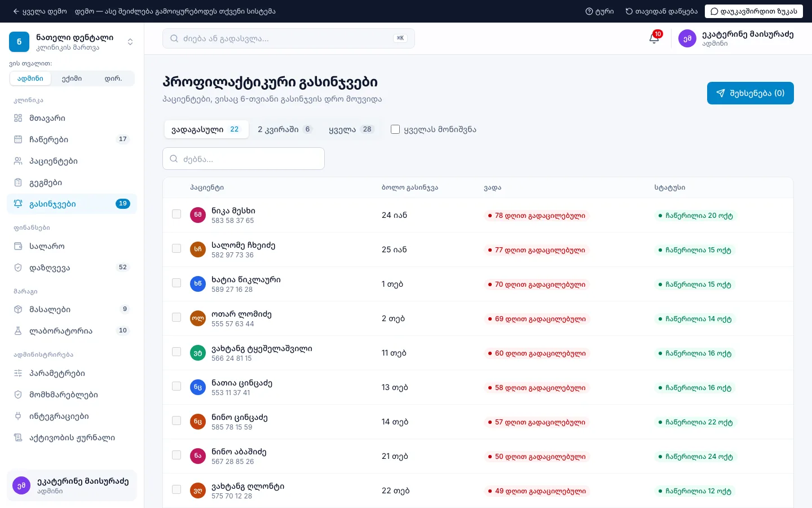
Task: Open ეკატერინე მაისურაძე profile card in sidebar
Action: (72, 485)
